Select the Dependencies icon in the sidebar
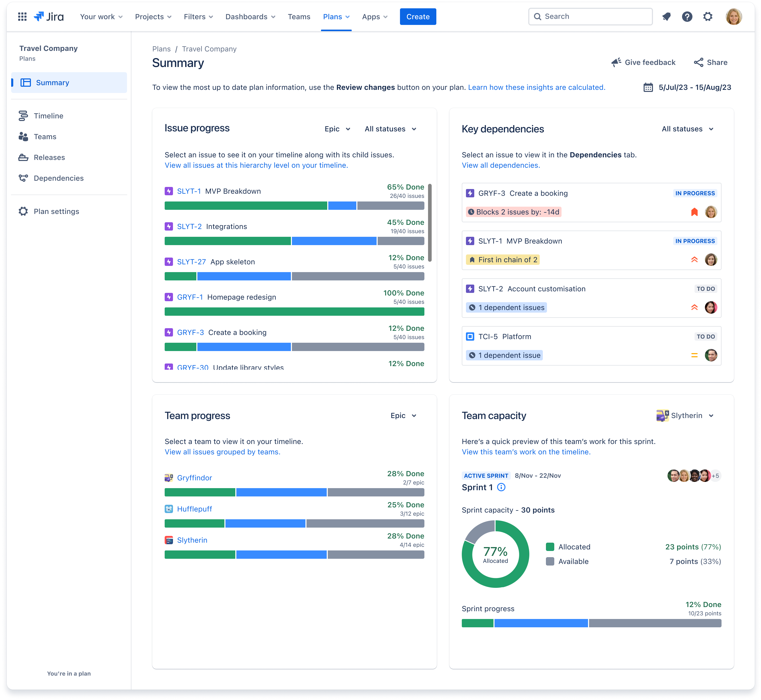Viewport: 761px width, 700px height. click(x=23, y=178)
